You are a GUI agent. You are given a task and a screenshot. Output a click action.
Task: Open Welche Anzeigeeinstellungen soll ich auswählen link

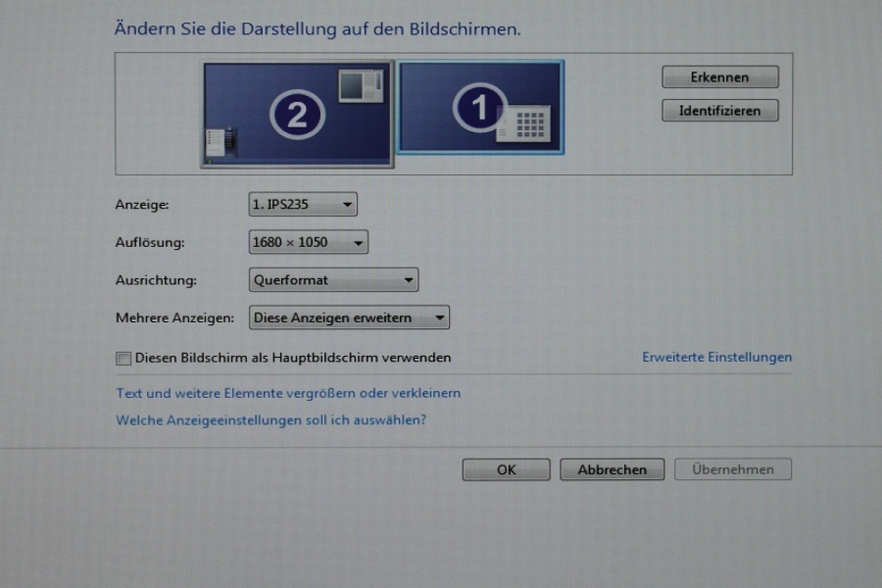point(271,420)
